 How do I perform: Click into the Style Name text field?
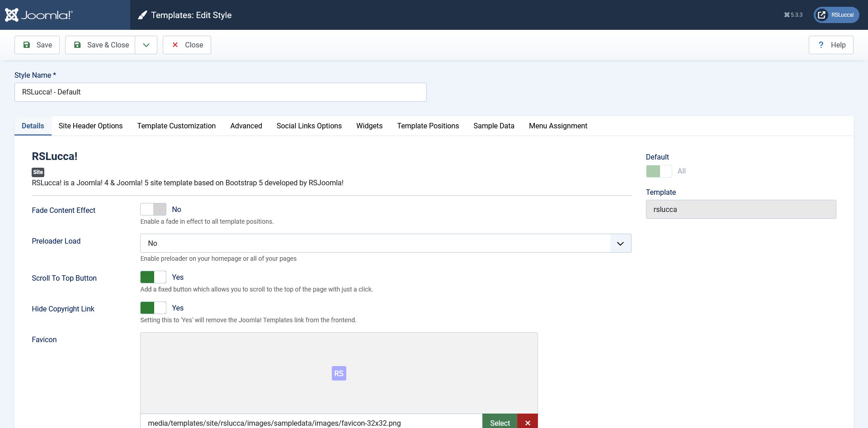point(220,92)
